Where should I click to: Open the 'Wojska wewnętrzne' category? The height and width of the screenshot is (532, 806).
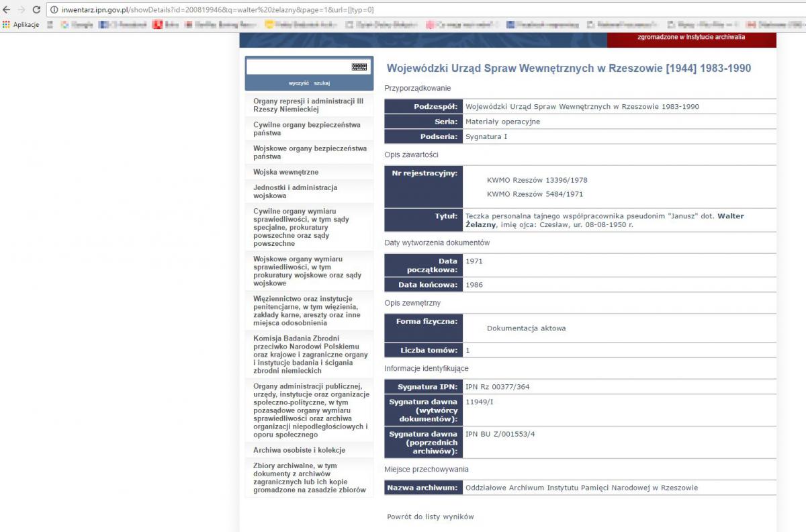tap(285, 173)
